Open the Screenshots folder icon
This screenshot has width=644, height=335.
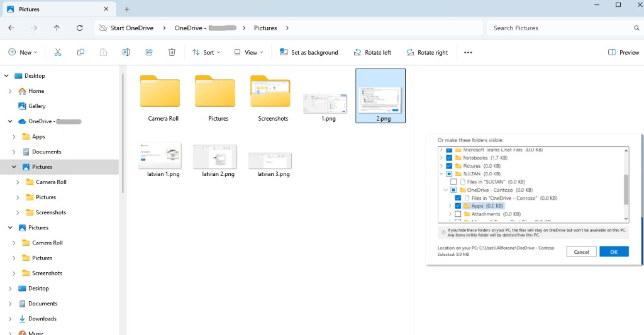point(270,91)
